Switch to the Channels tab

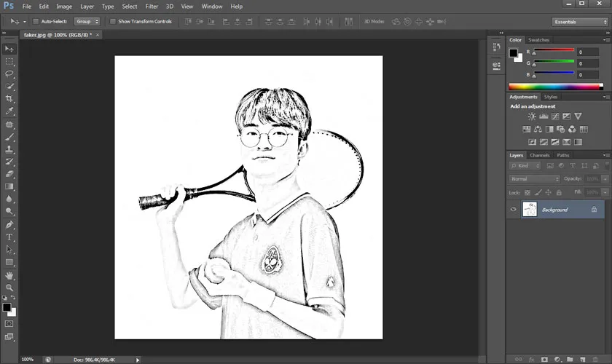[x=539, y=155]
